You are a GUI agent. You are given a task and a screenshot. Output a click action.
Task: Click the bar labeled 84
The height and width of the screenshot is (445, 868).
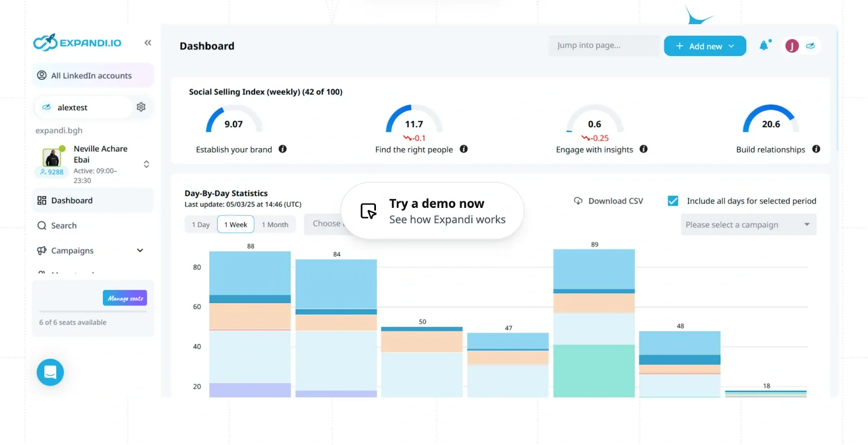(336, 328)
